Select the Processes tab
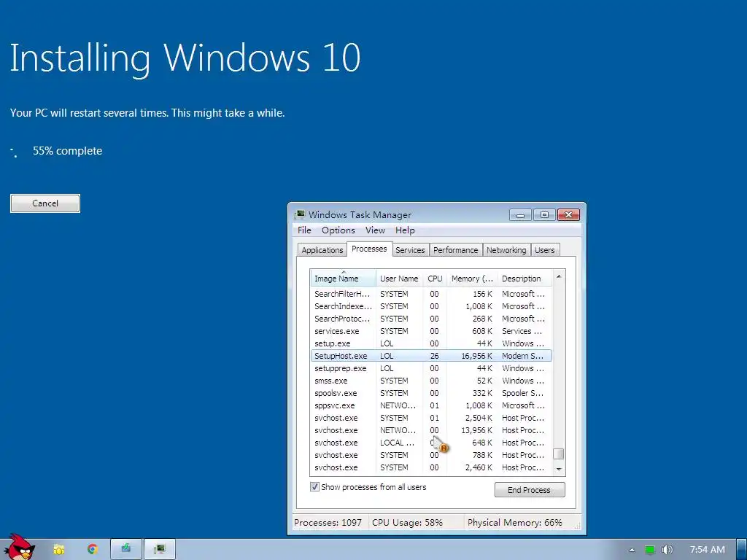 point(369,249)
